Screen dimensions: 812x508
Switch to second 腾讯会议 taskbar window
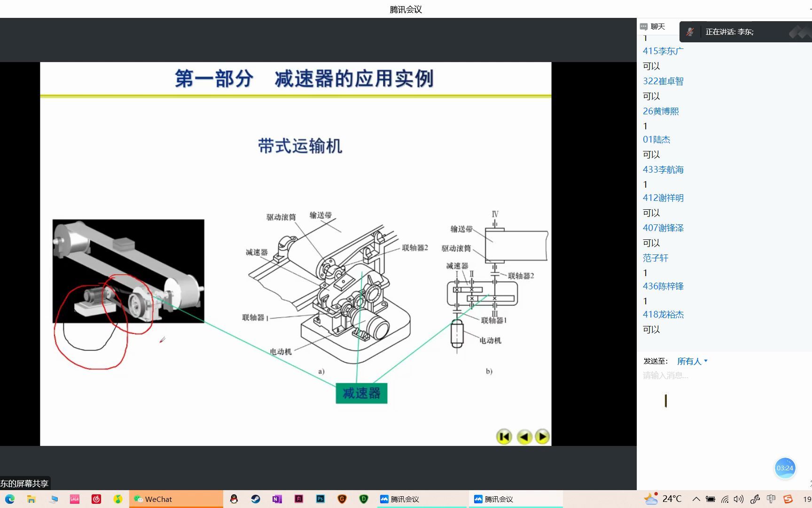point(515,499)
